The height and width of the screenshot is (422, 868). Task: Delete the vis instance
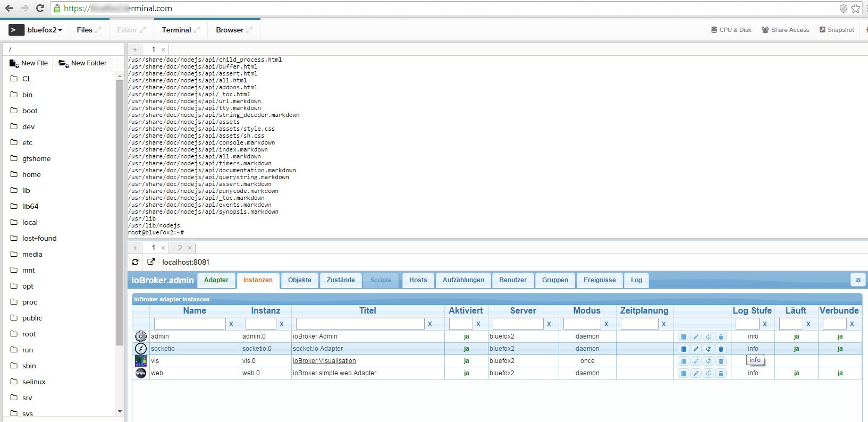pos(721,361)
